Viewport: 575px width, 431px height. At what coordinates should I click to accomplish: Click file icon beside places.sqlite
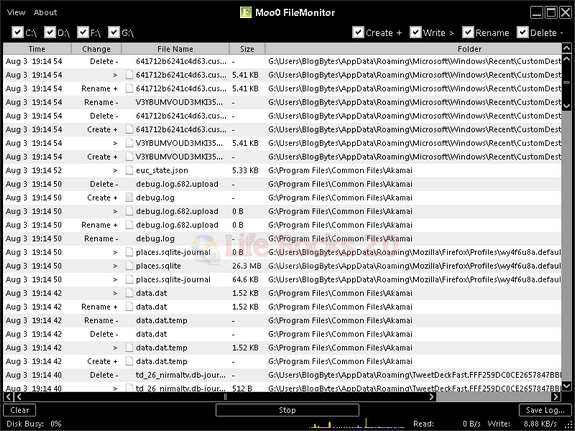[x=129, y=266]
